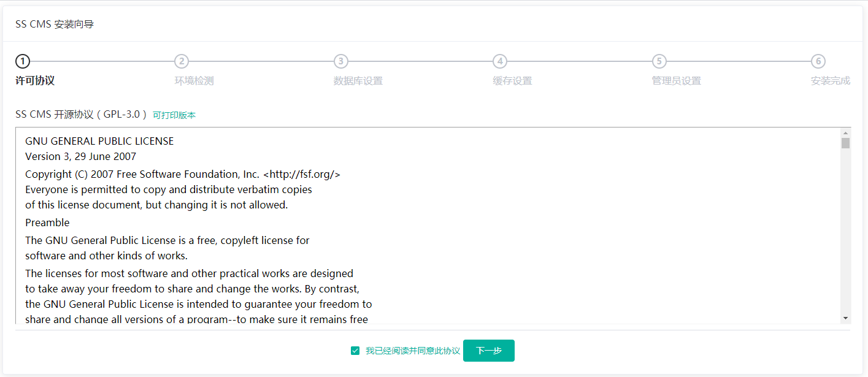This screenshot has width=868, height=377.
Task: Select the 环境检测 step label
Action: 194,81
